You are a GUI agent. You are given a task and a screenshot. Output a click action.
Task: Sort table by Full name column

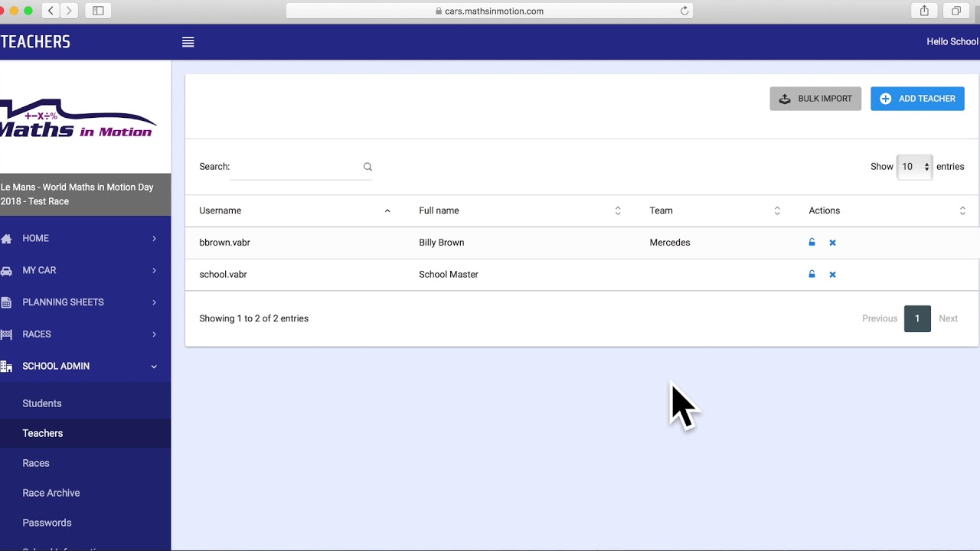click(x=520, y=210)
